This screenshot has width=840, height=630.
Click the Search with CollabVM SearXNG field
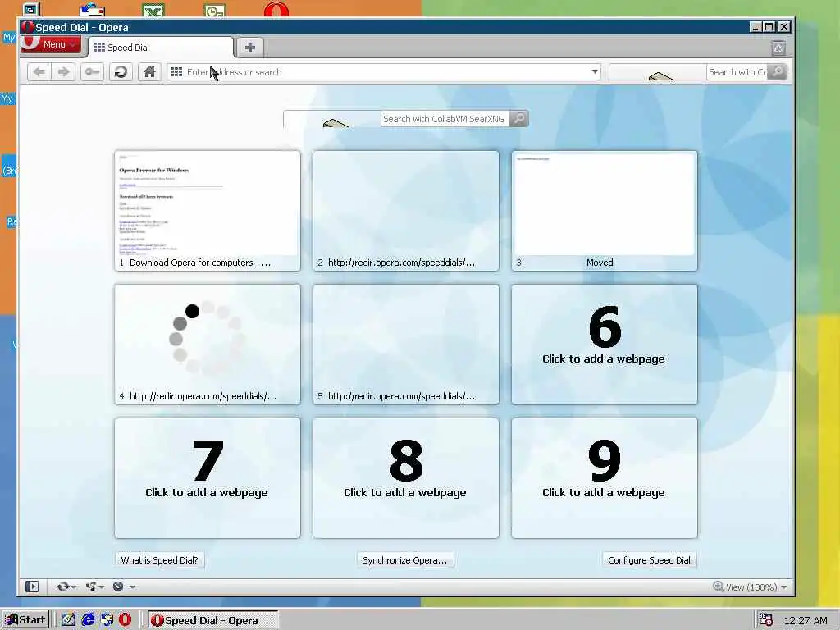pyautogui.click(x=444, y=119)
